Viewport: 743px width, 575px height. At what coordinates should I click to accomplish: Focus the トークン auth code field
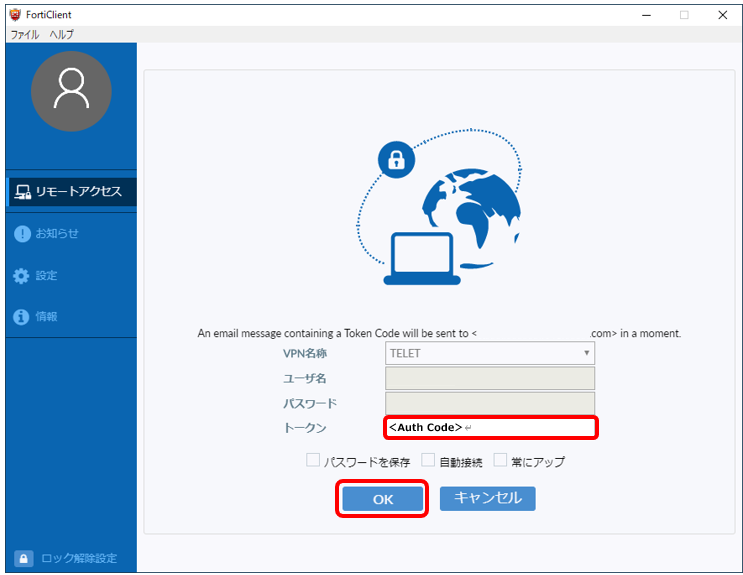[x=490, y=428]
